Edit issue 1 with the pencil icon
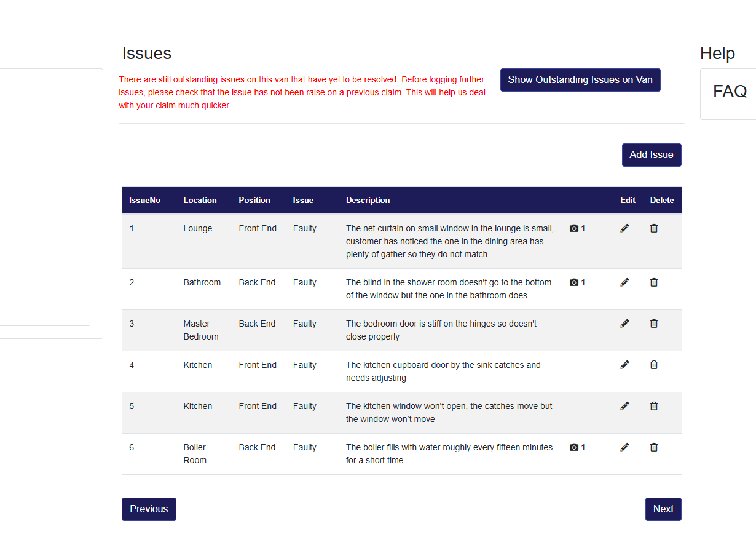 [x=624, y=228]
